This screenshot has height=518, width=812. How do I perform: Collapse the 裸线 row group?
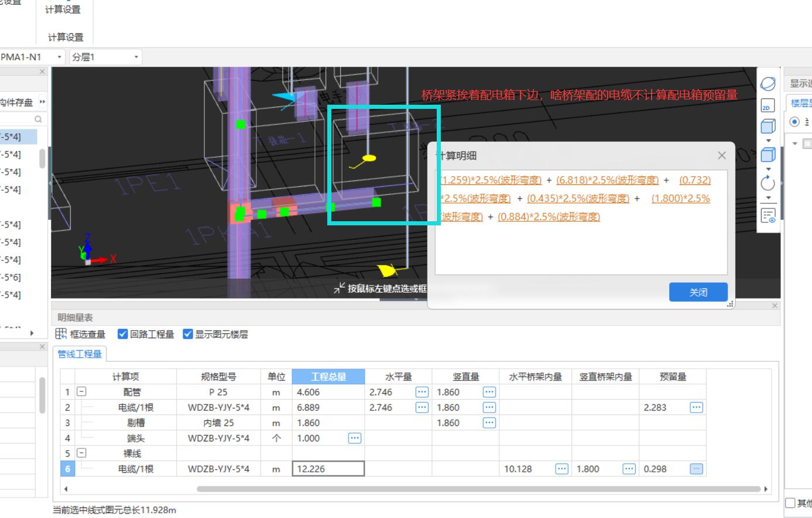pos(82,453)
